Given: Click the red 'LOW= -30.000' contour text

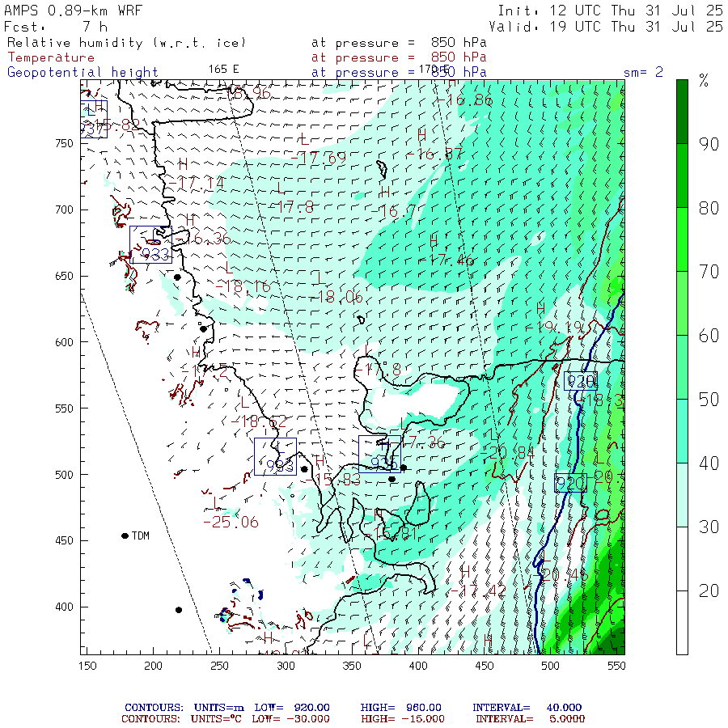Looking at the screenshot, I should coord(290,719).
